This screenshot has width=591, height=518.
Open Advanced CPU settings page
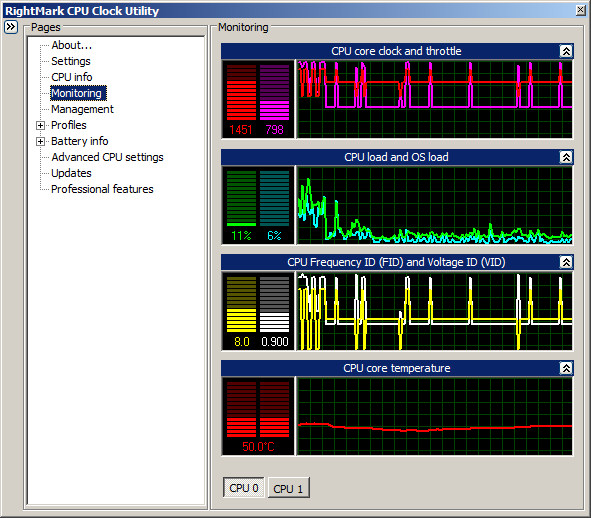point(107,157)
